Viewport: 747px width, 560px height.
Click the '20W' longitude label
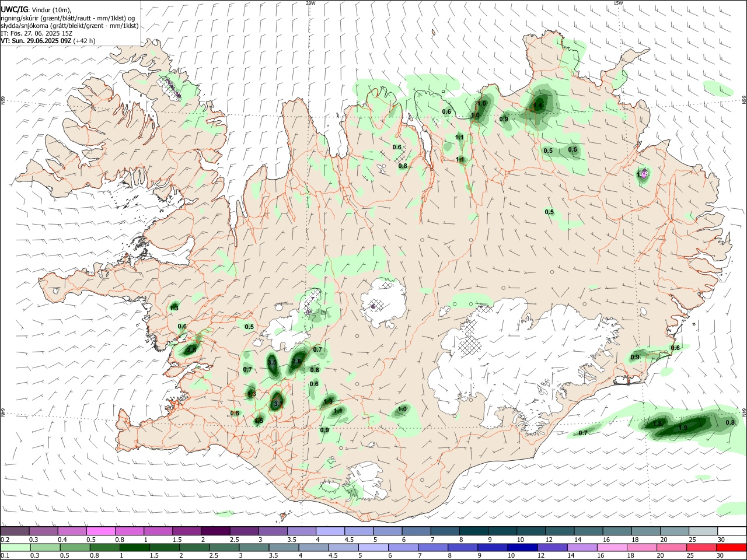point(310,3)
